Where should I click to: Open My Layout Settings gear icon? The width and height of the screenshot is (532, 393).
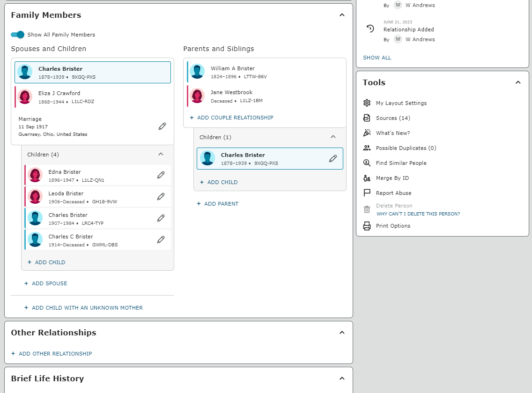tap(367, 103)
